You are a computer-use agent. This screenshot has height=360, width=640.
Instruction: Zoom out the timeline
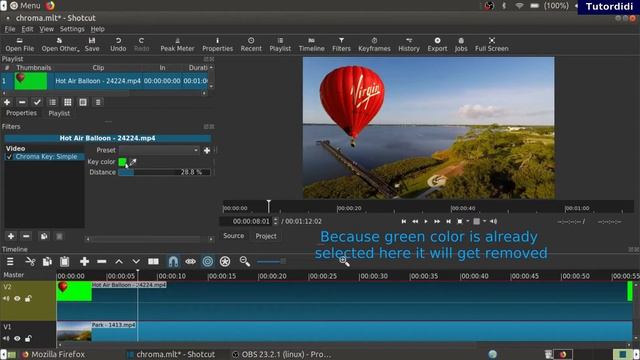point(245,261)
